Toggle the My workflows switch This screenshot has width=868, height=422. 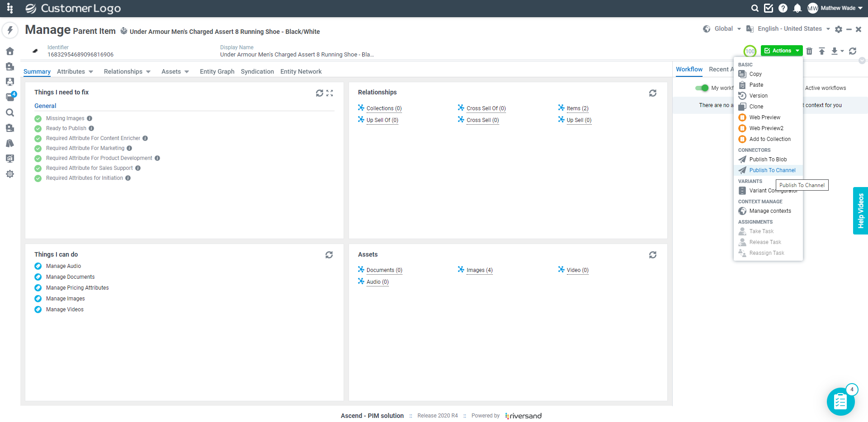click(702, 88)
